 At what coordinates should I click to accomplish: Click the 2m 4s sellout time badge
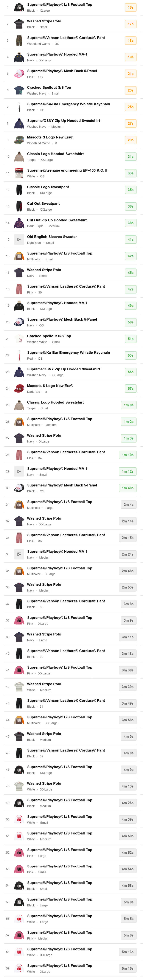pyautogui.click(x=128, y=505)
